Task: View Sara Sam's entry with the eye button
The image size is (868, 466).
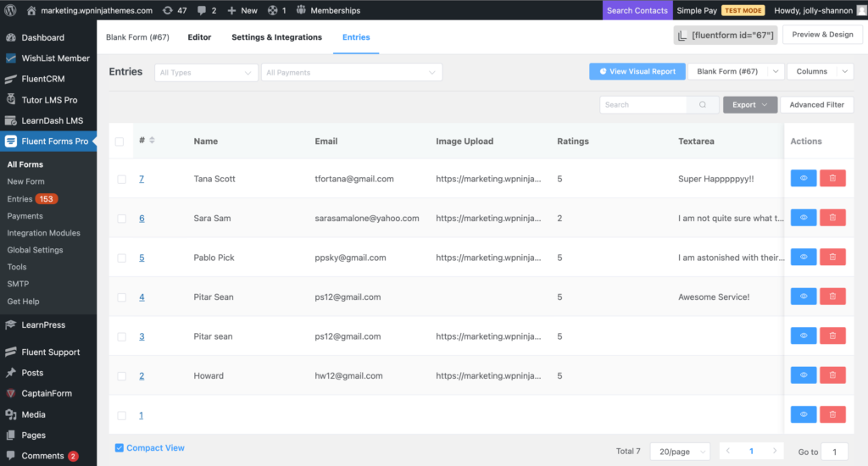Action: point(804,218)
